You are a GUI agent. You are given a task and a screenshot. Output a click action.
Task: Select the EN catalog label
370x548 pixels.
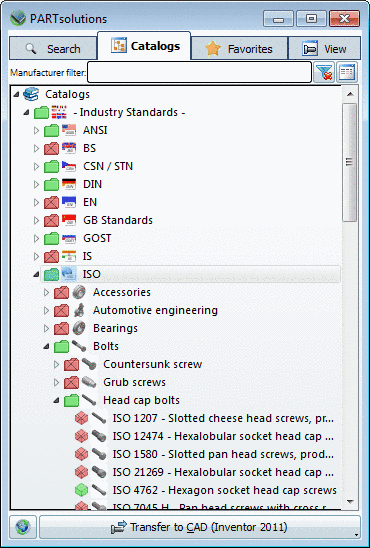click(90, 202)
